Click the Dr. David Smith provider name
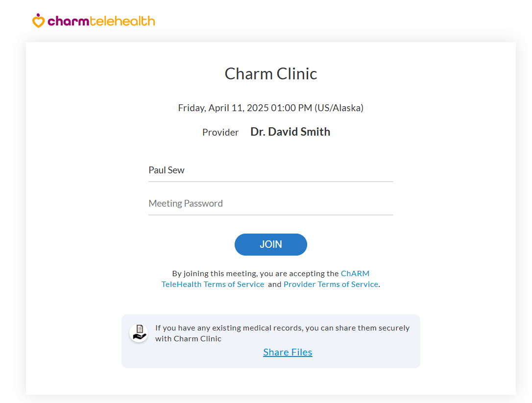Viewport: 532px width, 403px height. tap(290, 131)
